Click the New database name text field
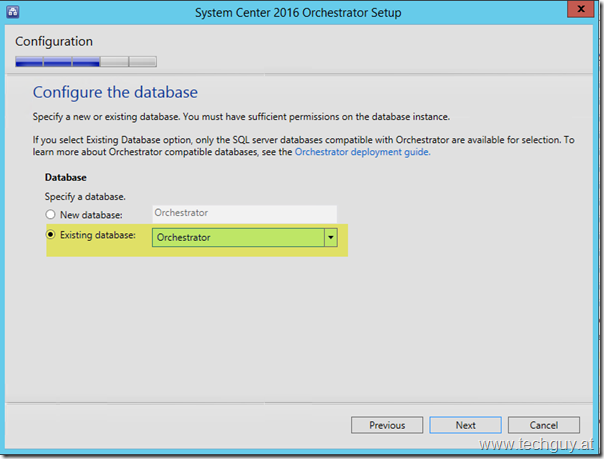Viewport: 604px width, 459px height. click(x=245, y=213)
